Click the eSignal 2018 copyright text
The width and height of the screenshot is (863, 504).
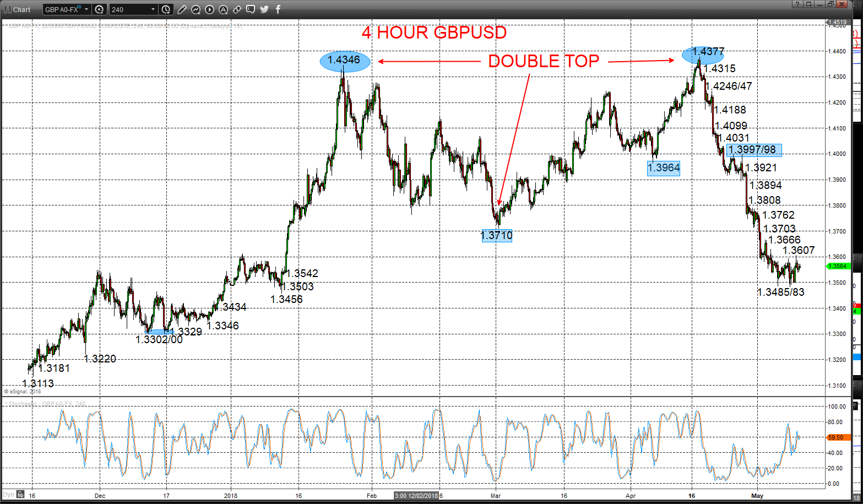23,392
